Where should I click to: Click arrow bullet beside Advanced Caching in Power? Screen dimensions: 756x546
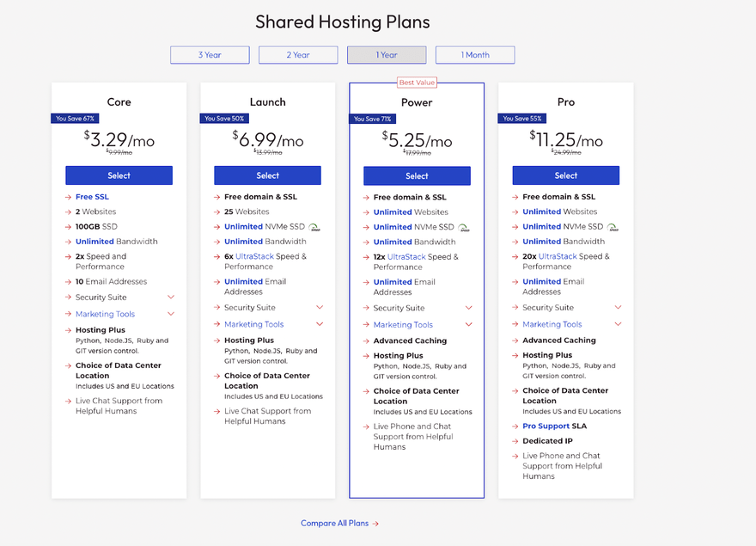click(366, 340)
